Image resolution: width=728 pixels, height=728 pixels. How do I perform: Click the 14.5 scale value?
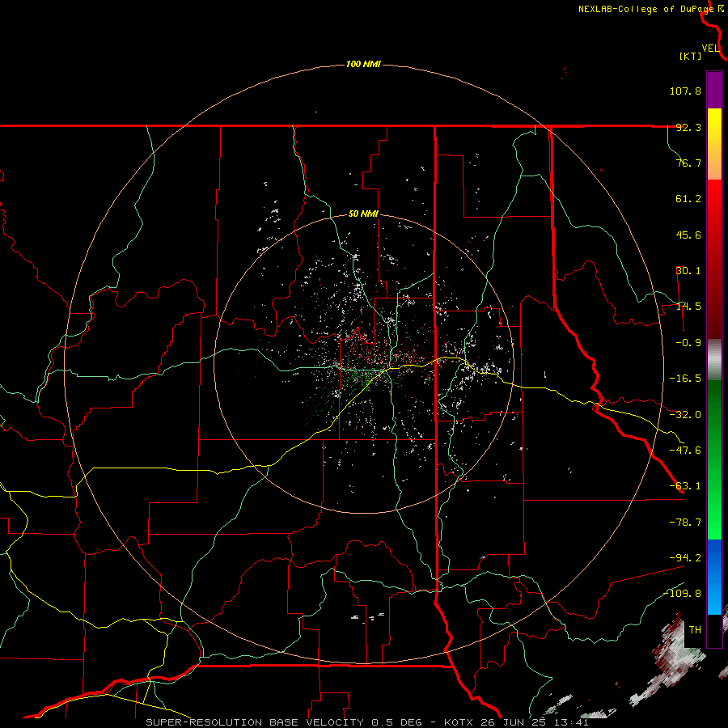pyautogui.click(x=688, y=307)
